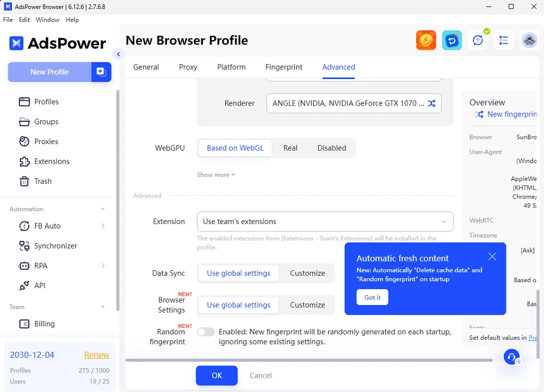This screenshot has width=544, height=392.
Task: Click the sidebar vertical scrollbar
Action: point(118,200)
